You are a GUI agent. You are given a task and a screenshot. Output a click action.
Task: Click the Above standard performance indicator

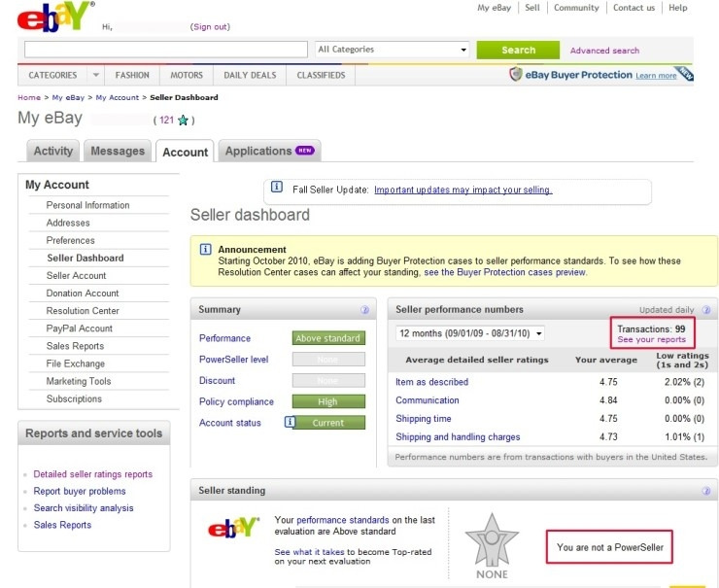point(328,338)
